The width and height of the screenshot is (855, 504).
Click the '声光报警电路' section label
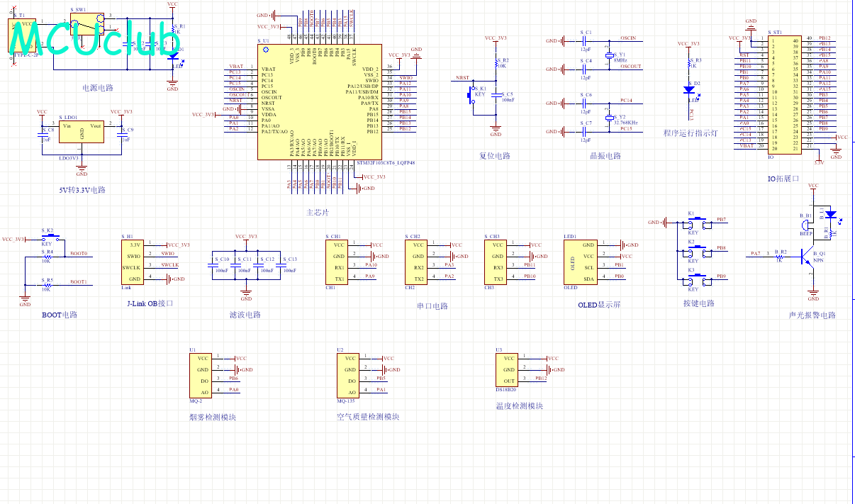click(x=812, y=315)
